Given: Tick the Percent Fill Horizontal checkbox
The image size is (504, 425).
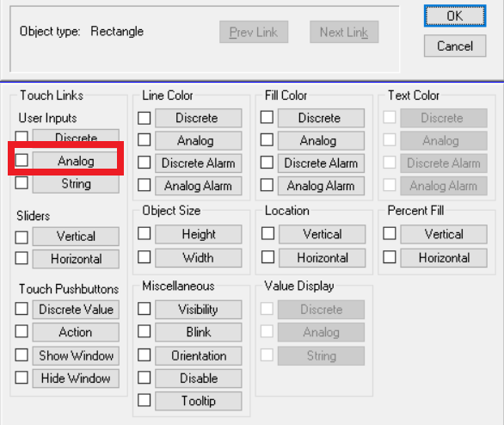Looking at the screenshot, I should [390, 257].
